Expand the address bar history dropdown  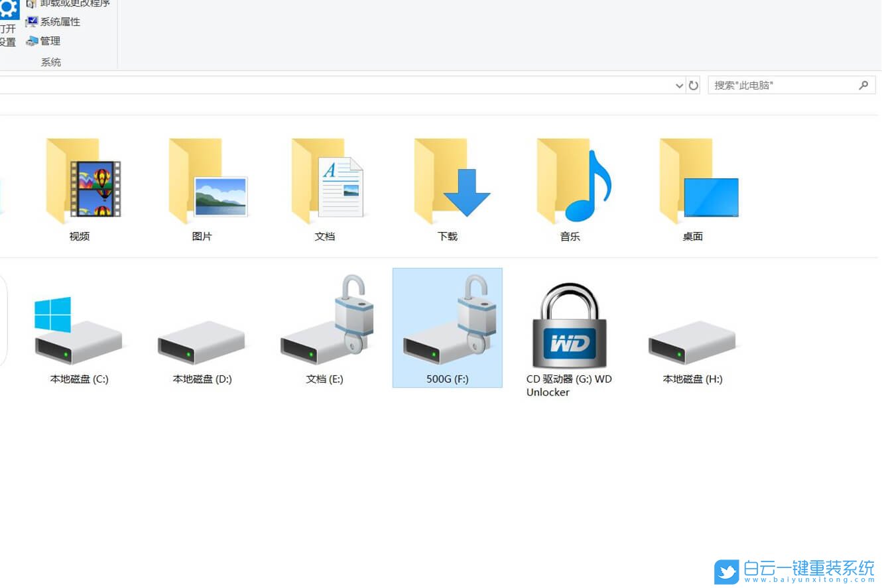point(678,86)
